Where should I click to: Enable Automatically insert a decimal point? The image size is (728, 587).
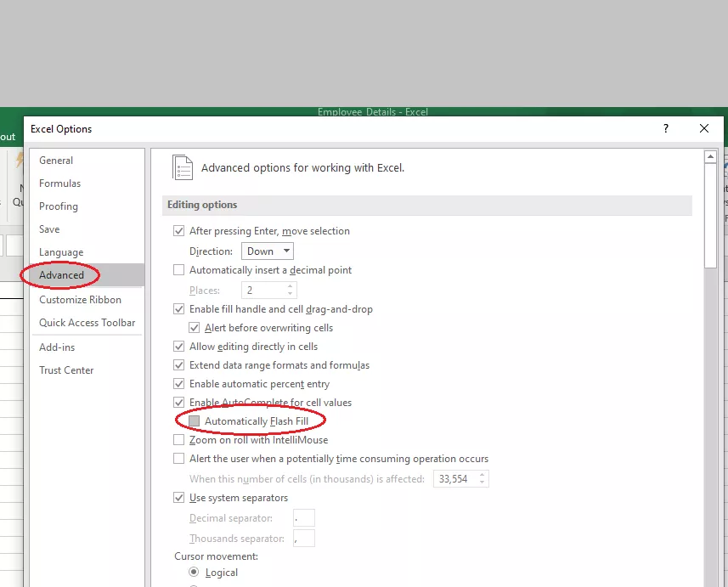178,270
